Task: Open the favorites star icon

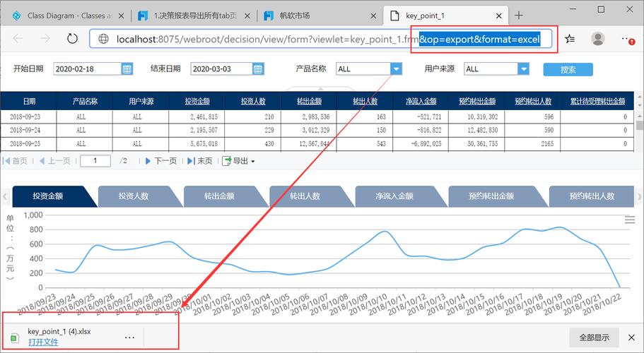Action: tap(570, 39)
